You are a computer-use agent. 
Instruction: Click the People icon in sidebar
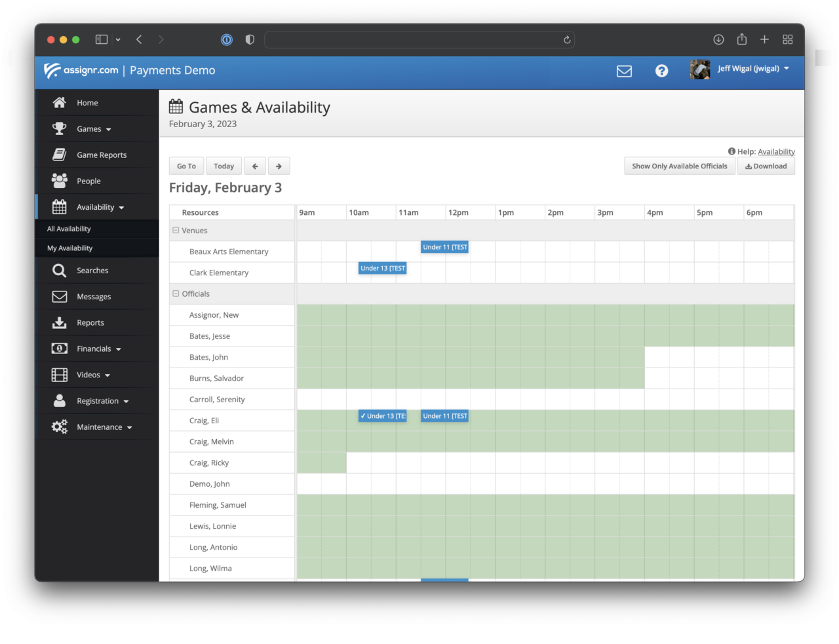[60, 181]
